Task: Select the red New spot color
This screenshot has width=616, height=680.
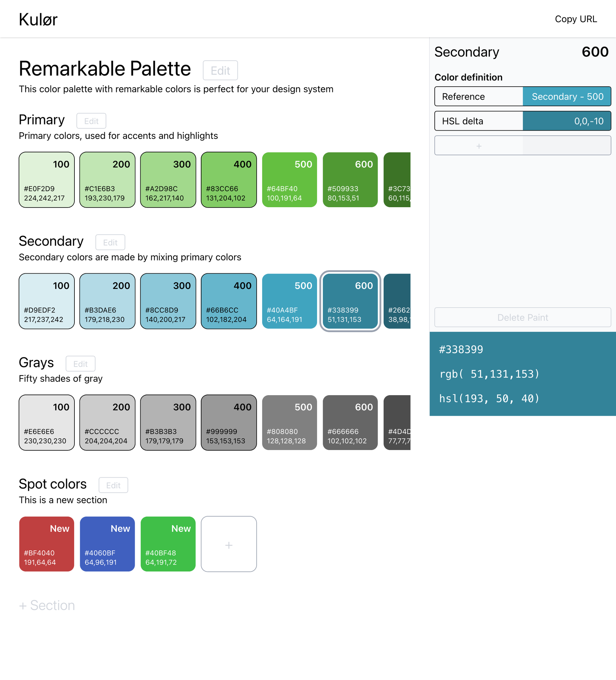Action: click(46, 544)
